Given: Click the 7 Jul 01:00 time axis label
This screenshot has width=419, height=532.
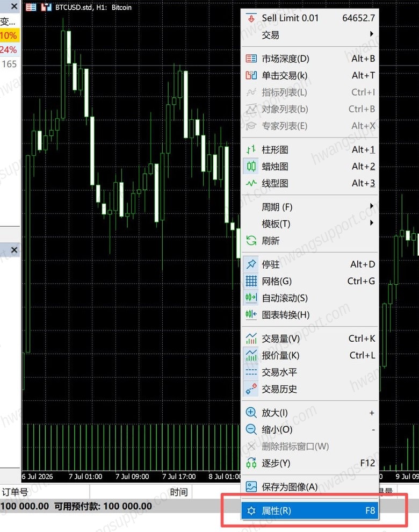Looking at the screenshot, I should [85, 476].
